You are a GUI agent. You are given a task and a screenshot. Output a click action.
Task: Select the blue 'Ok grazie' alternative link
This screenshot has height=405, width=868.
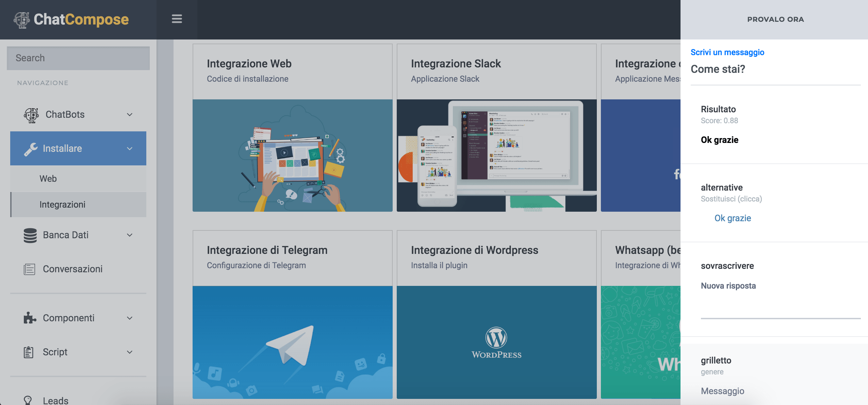click(x=733, y=218)
